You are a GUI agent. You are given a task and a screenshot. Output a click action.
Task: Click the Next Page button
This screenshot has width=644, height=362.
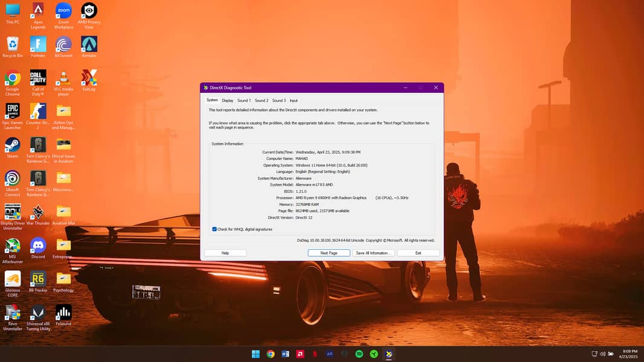(329, 253)
